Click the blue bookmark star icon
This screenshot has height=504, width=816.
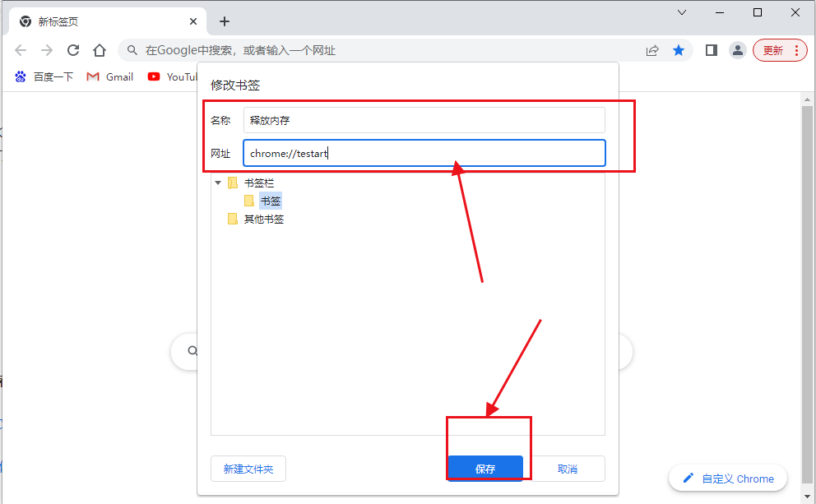(x=679, y=50)
